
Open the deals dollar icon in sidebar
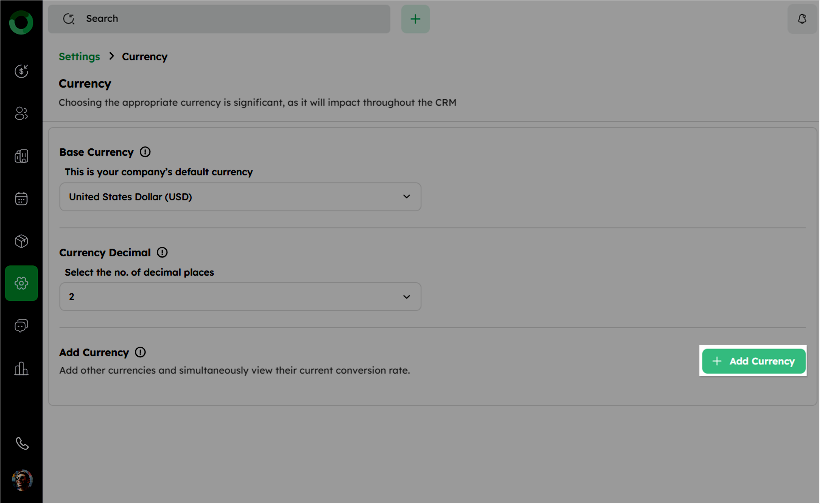21,71
